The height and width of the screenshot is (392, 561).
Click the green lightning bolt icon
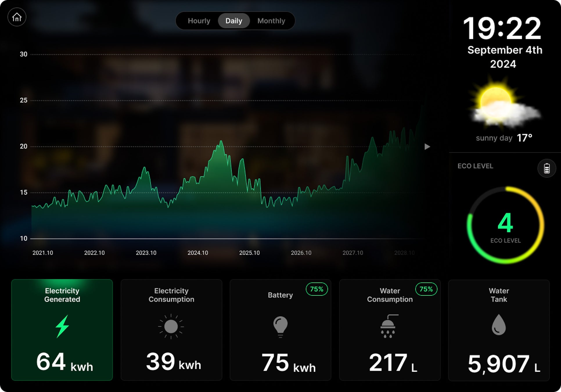click(62, 326)
